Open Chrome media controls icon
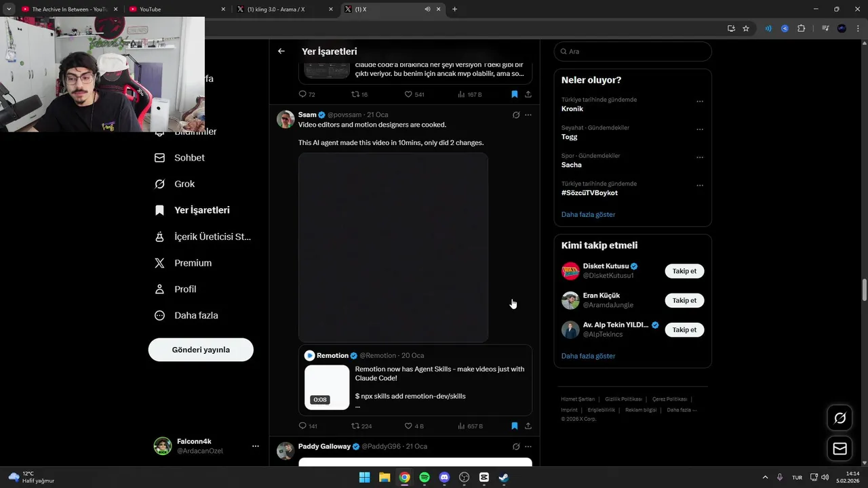 [x=825, y=28]
